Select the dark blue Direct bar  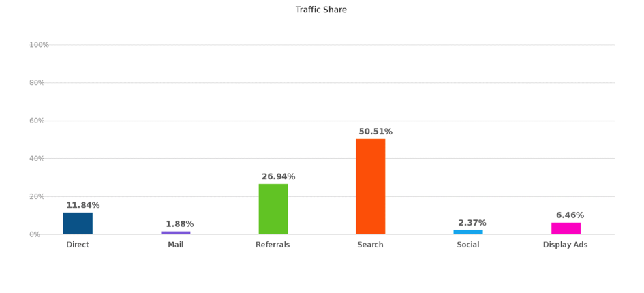(x=78, y=223)
